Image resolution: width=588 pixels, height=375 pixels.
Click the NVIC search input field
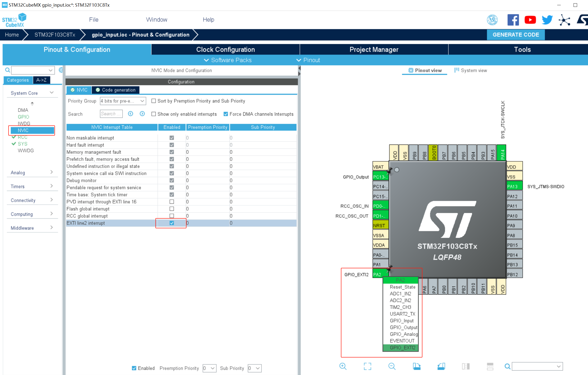click(x=111, y=114)
